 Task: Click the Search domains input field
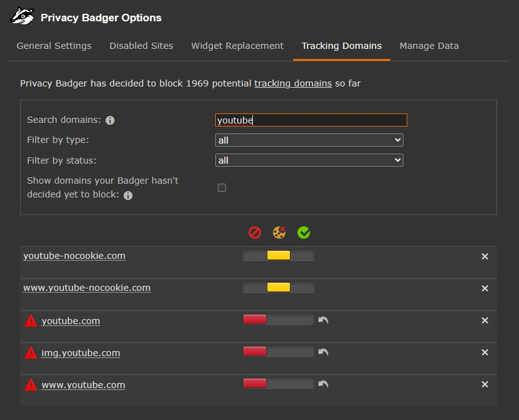pyautogui.click(x=311, y=120)
